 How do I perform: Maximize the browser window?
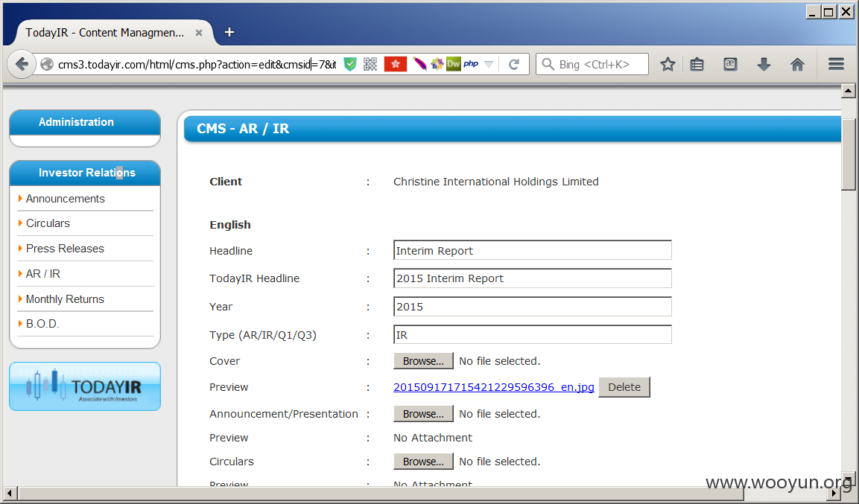click(x=829, y=12)
